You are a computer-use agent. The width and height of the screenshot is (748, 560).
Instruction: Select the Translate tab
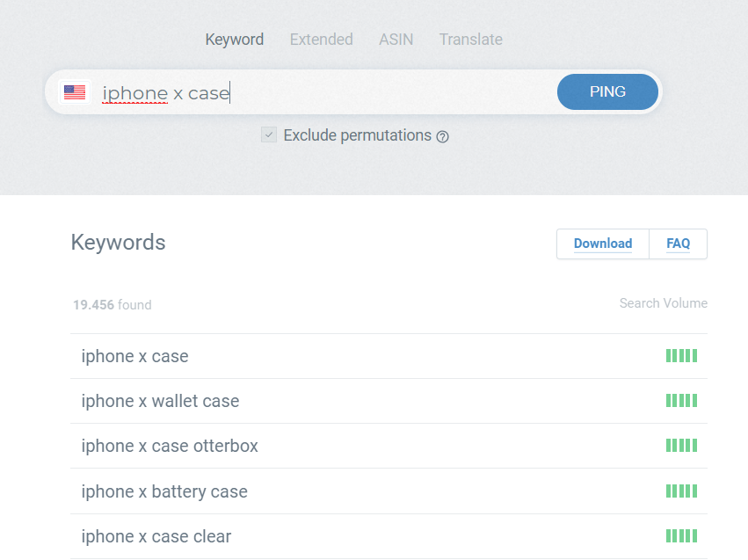(470, 40)
